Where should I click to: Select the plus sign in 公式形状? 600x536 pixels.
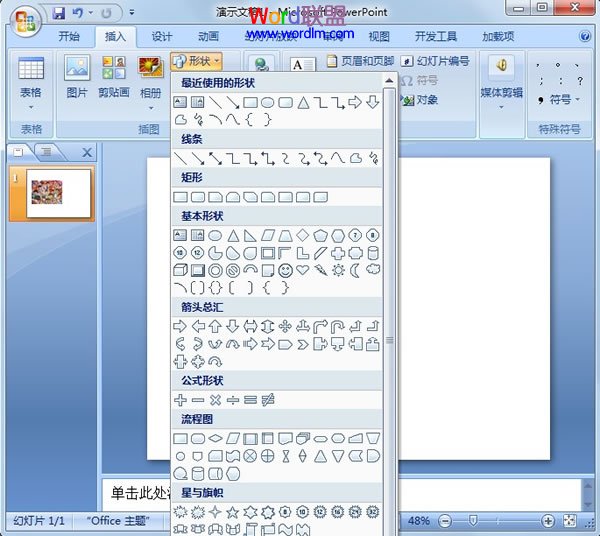tap(180, 400)
